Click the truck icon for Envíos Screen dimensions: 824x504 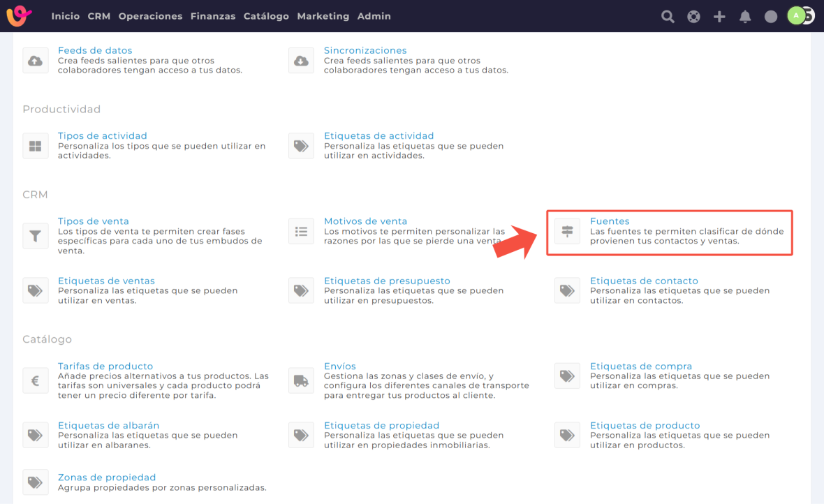[301, 380]
